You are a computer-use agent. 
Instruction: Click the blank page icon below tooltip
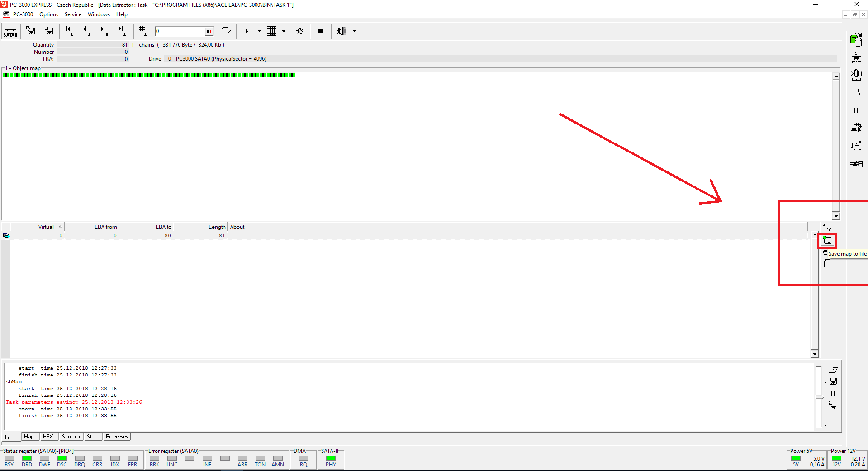(x=827, y=263)
